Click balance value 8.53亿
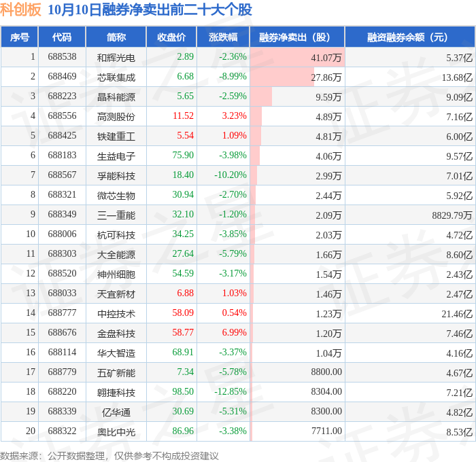The width and height of the screenshot is (476, 462). coord(459,432)
